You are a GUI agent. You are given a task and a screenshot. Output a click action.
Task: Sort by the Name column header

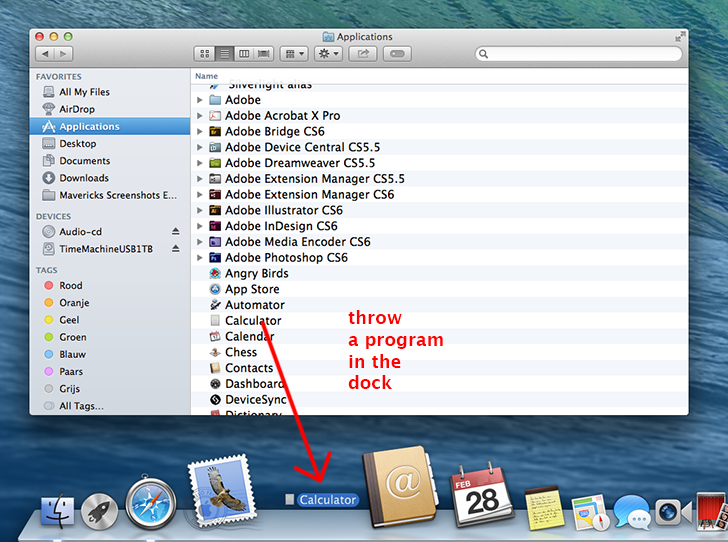207,76
